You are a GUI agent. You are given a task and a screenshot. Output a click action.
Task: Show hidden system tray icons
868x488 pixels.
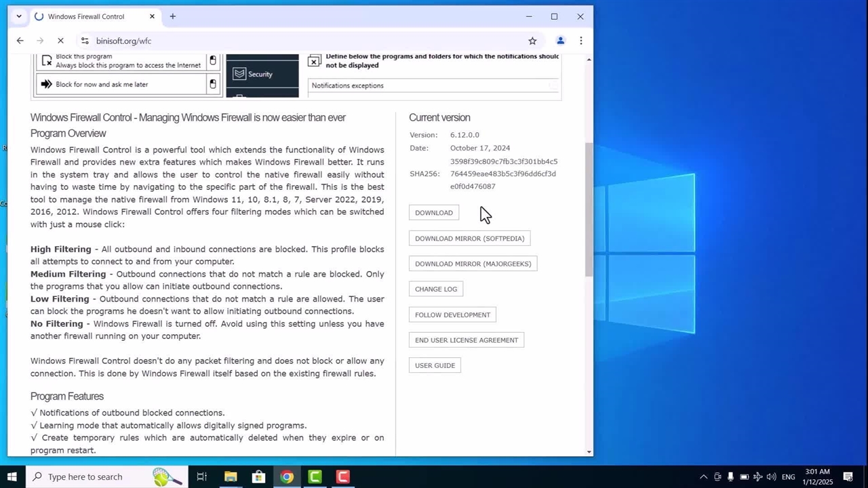(703, 476)
